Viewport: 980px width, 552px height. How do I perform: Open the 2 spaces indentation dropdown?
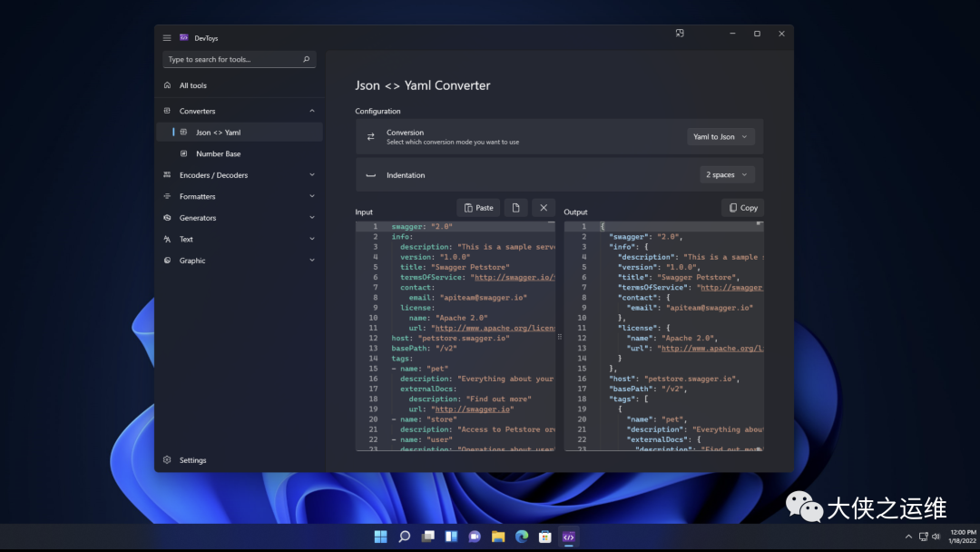(727, 174)
